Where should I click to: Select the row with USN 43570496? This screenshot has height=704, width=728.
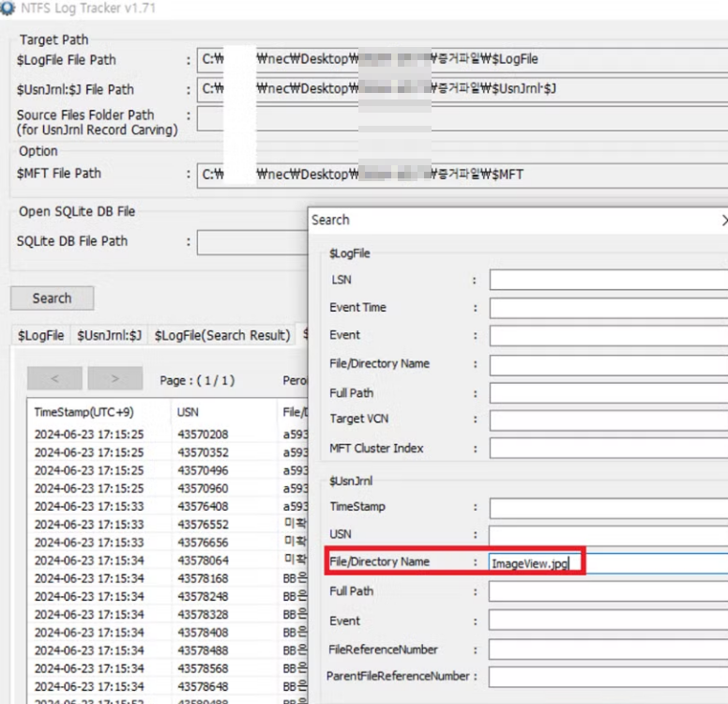click(168, 470)
